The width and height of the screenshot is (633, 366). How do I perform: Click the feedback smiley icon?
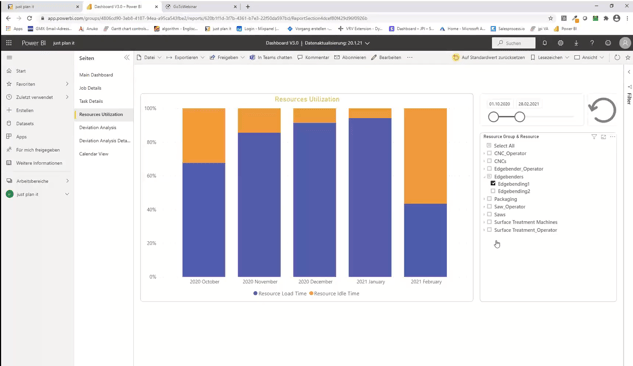pos(608,43)
